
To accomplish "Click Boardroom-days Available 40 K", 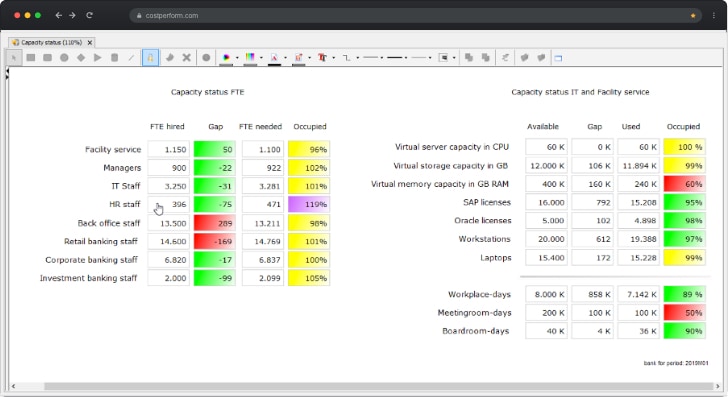I will (x=546, y=331).
